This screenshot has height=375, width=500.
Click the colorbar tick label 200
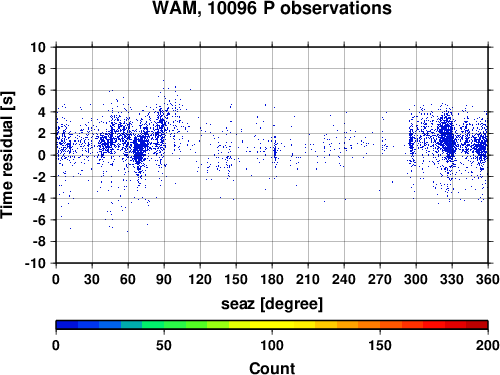pyautogui.click(x=488, y=345)
